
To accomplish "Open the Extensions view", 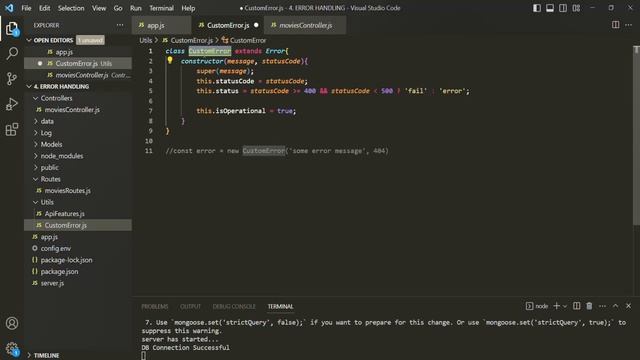I will pyautogui.click(x=12, y=129).
